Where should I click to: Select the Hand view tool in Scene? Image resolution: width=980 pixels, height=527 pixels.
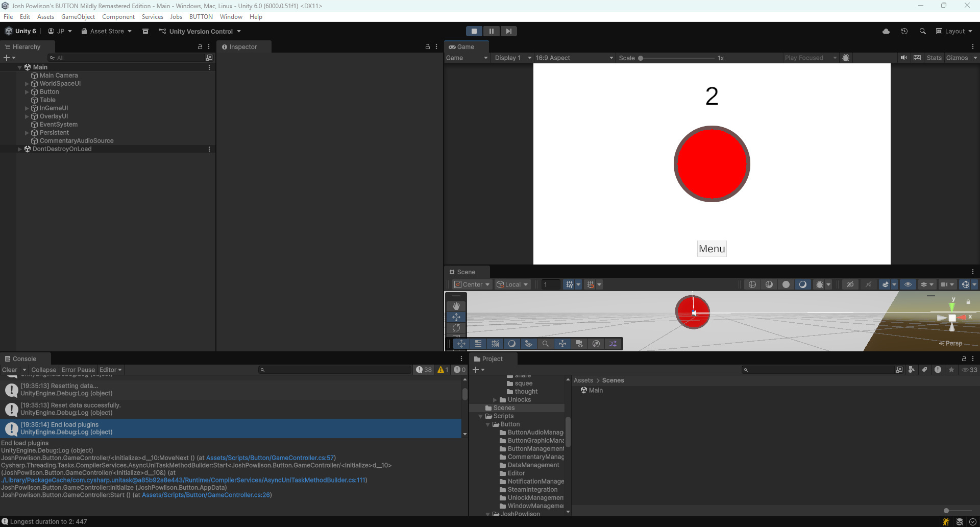[456, 306]
